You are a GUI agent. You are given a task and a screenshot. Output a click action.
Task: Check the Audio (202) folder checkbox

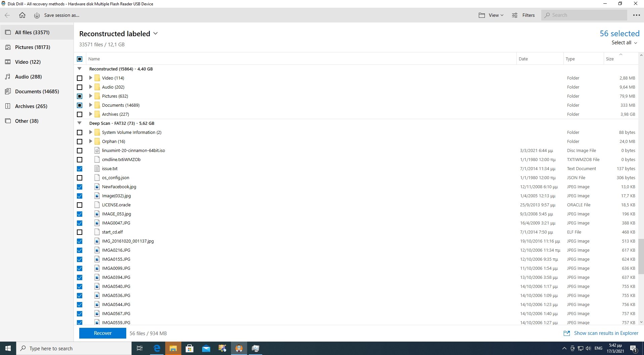click(x=80, y=87)
